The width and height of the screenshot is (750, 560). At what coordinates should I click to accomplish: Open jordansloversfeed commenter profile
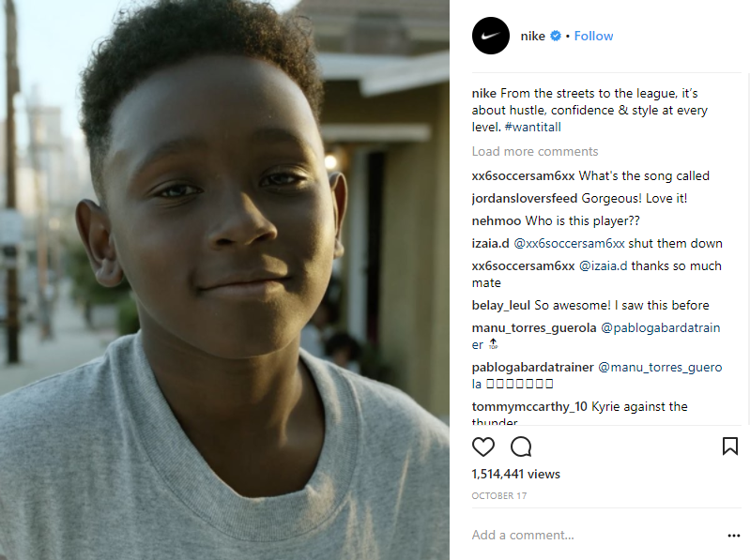524,198
